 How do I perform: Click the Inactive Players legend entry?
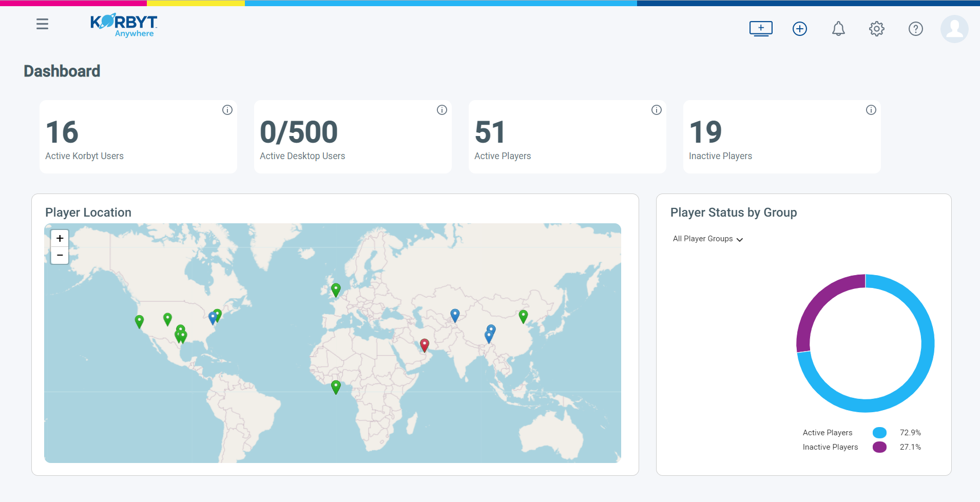(x=830, y=447)
